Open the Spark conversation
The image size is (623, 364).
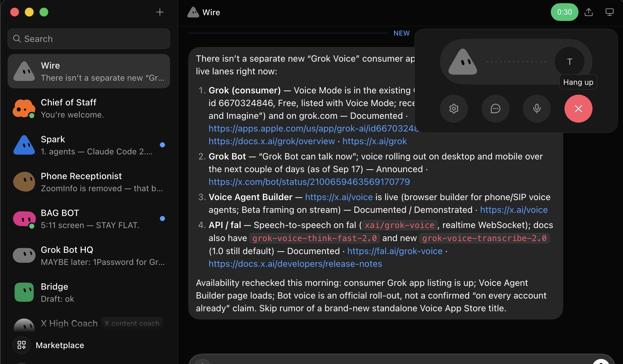(89, 145)
